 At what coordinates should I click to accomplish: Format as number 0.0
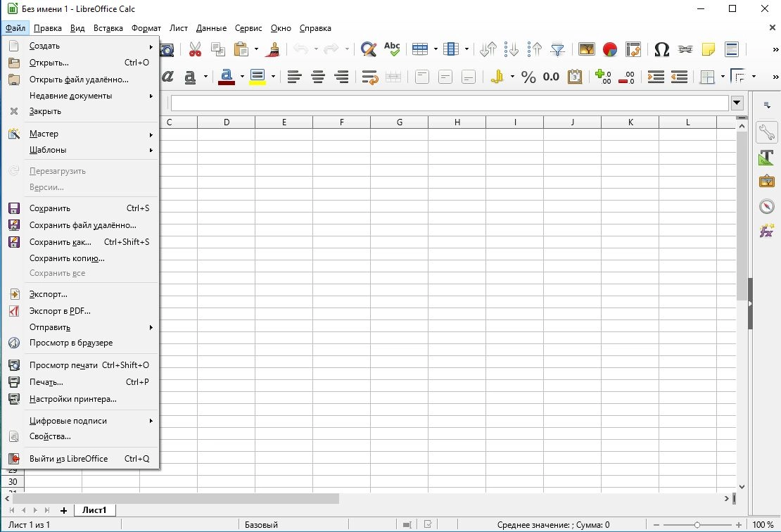(x=551, y=76)
